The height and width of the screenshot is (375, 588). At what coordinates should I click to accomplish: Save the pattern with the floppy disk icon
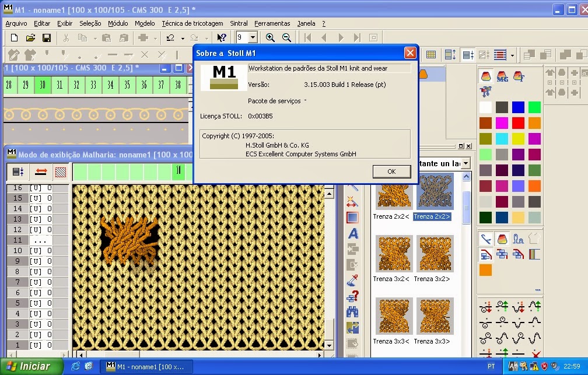47,37
